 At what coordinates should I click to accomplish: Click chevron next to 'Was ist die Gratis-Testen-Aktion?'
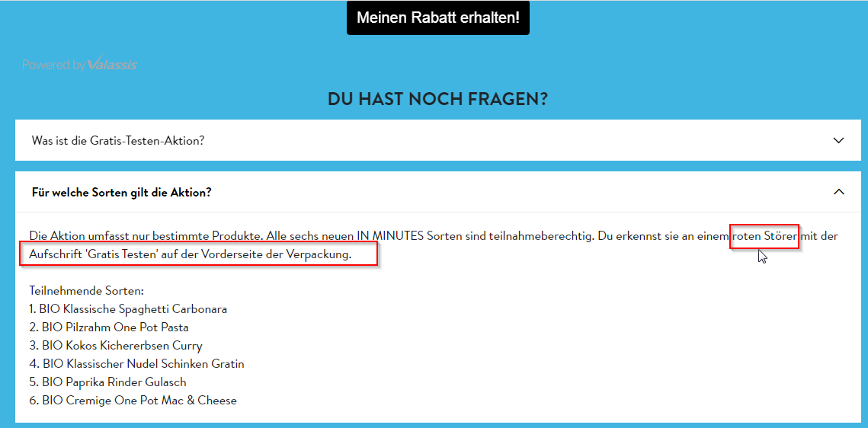[839, 140]
